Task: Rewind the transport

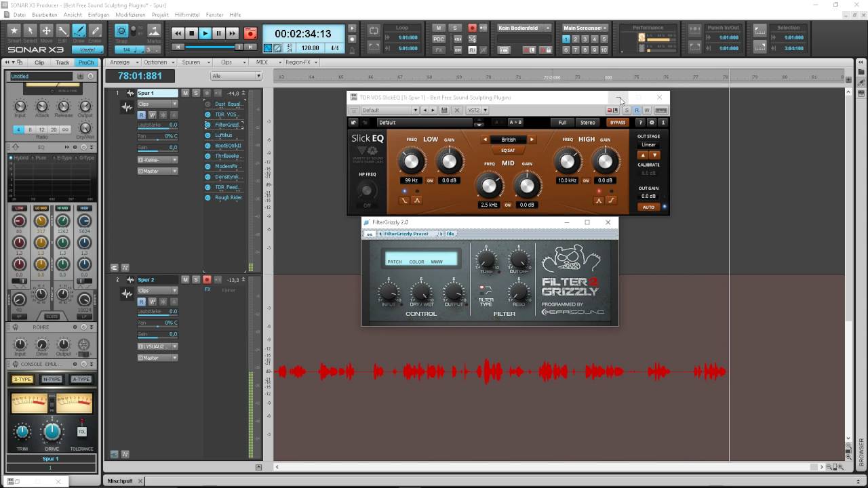Action: click(178, 33)
